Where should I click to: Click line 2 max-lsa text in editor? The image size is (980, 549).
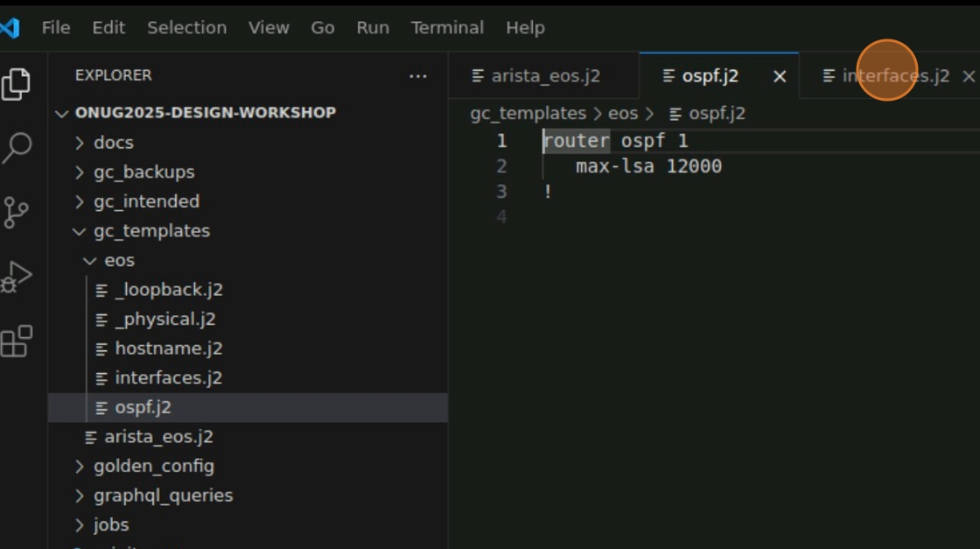tap(647, 165)
